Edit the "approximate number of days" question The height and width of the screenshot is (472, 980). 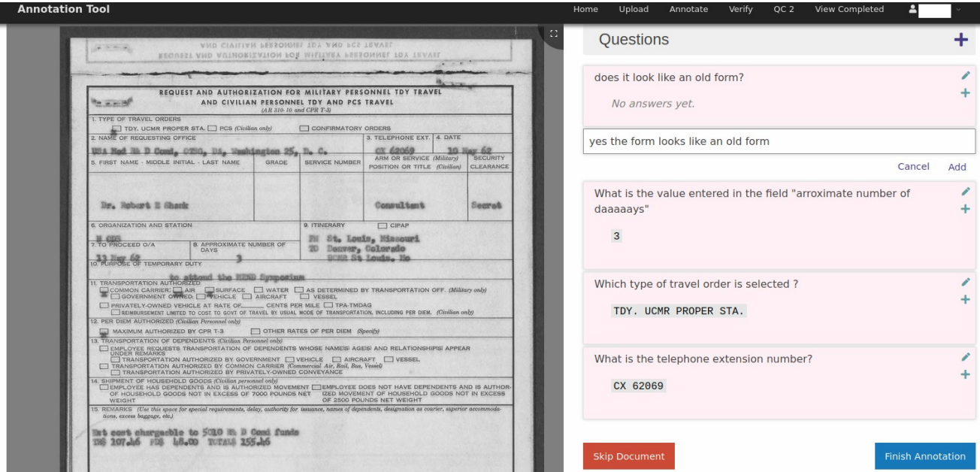tap(966, 192)
